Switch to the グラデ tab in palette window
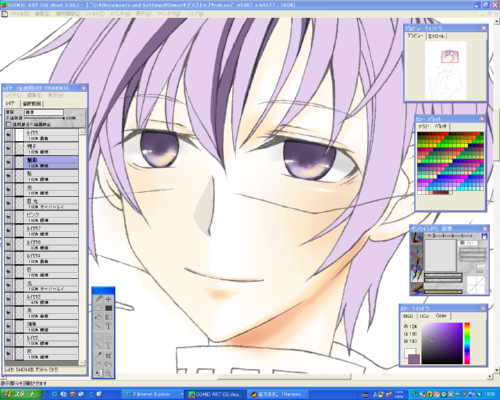The image size is (500, 400). click(x=423, y=127)
